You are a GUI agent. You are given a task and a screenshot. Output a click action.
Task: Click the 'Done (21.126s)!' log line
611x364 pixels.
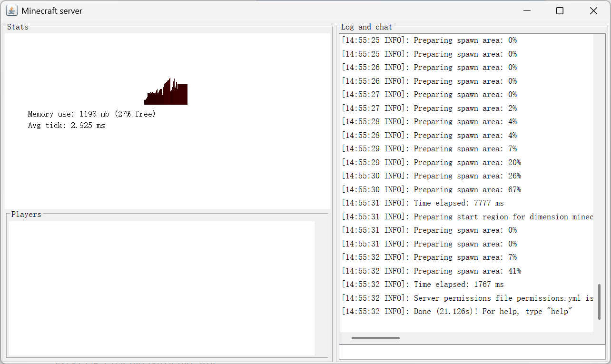[x=457, y=312]
